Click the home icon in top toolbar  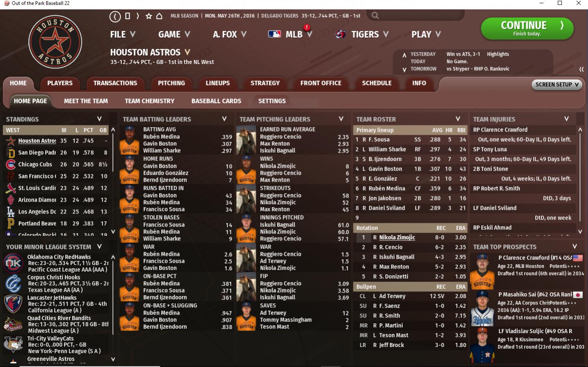[x=159, y=16]
